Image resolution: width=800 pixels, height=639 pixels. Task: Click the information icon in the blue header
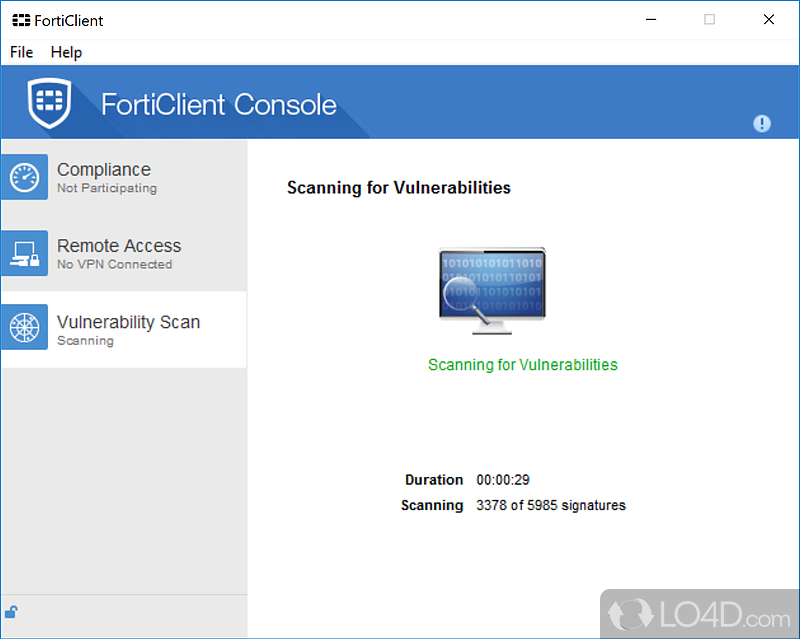click(762, 123)
